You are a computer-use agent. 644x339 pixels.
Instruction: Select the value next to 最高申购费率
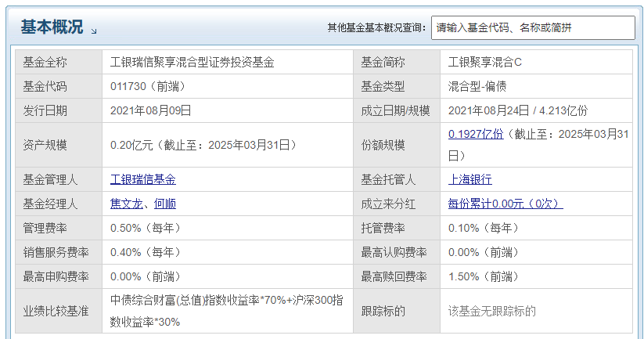[146, 276]
